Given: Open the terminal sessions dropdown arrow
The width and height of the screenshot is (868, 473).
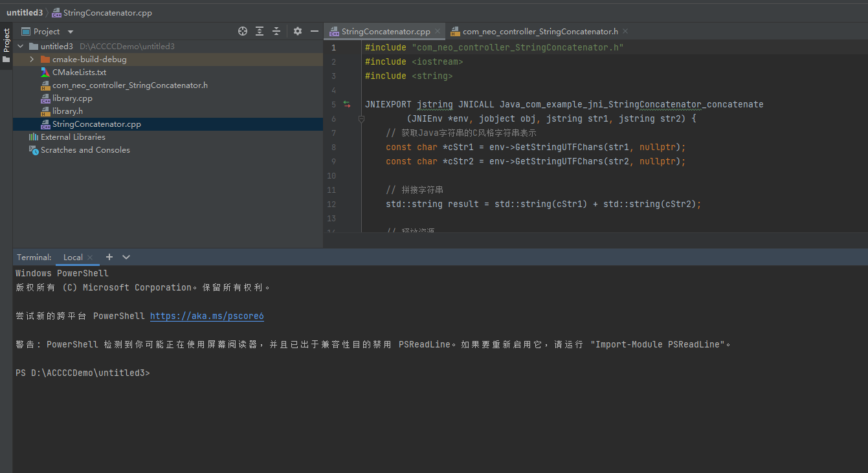Looking at the screenshot, I should pos(126,257).
